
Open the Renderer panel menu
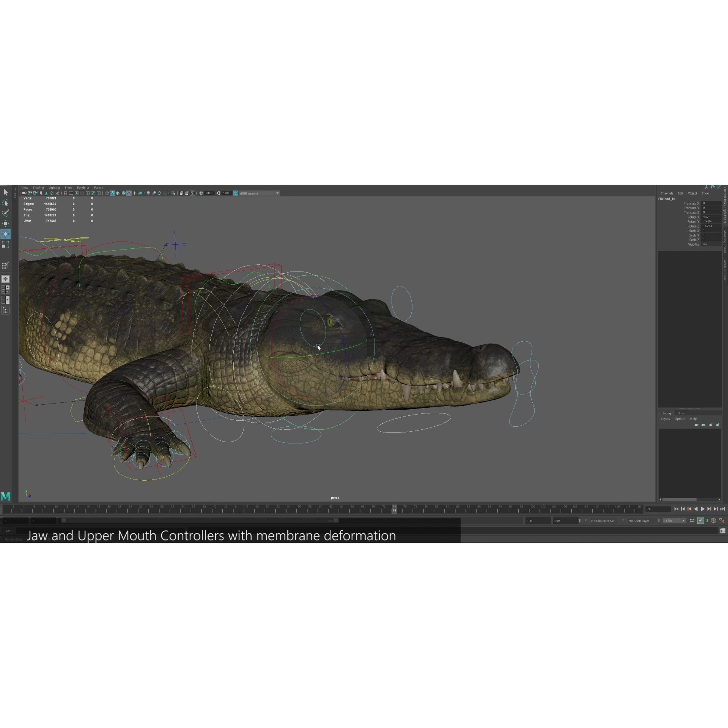click(x=83, y=188)
